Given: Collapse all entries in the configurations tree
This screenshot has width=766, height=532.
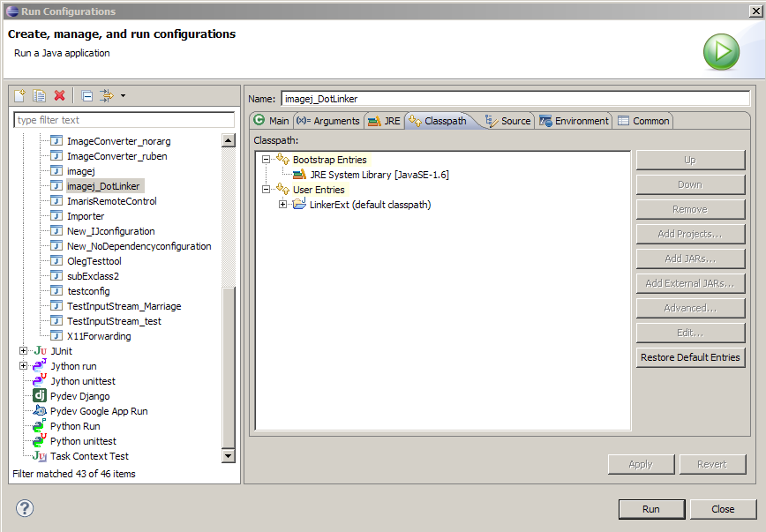Looking at the screenshot, I should tap(86, 95).
